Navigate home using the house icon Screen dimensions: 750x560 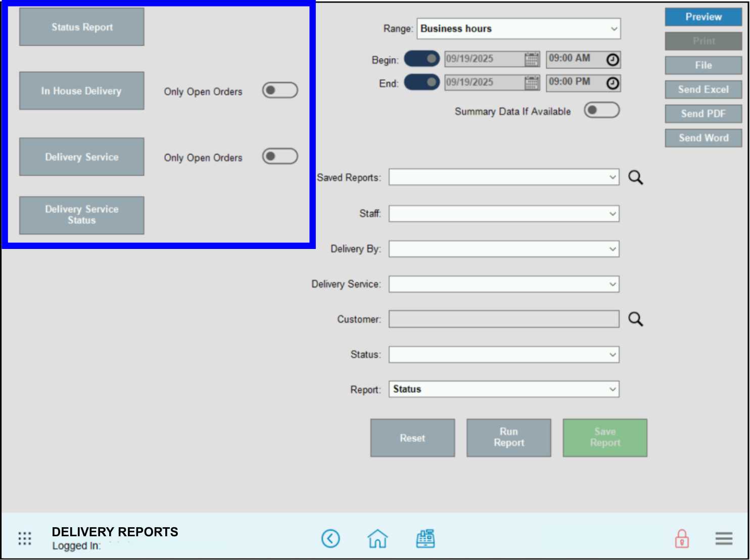pos(378,538)
